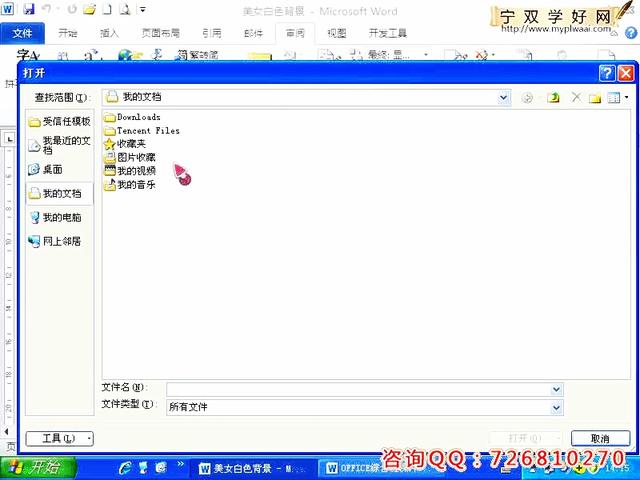Click the Word application icon in title bar
Viewport: 640px width, 480px height.
click(8, 9)
